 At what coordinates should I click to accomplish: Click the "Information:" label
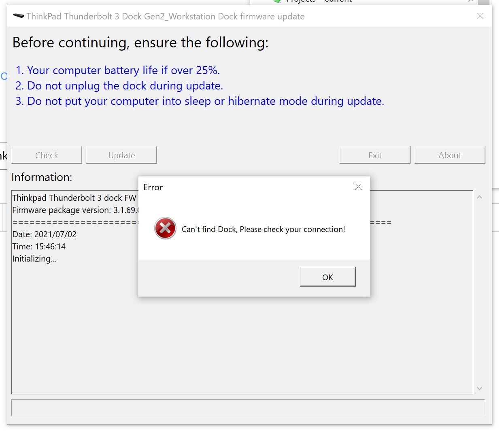42,177
